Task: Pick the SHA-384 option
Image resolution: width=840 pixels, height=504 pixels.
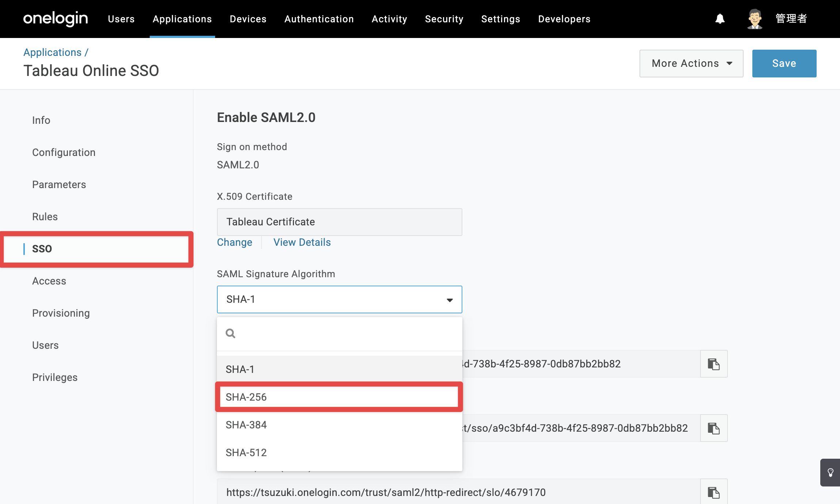Action: pyautogui.click(x=339, y=425)
